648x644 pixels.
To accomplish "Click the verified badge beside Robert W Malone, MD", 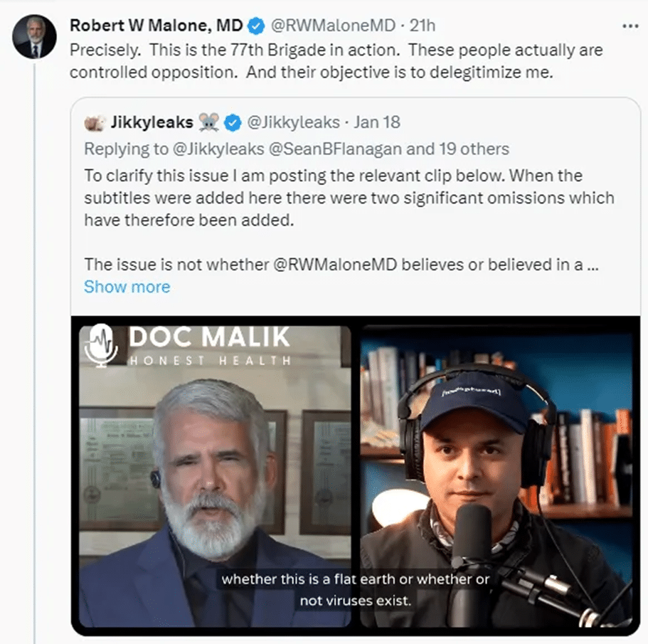I will point(255,26).
